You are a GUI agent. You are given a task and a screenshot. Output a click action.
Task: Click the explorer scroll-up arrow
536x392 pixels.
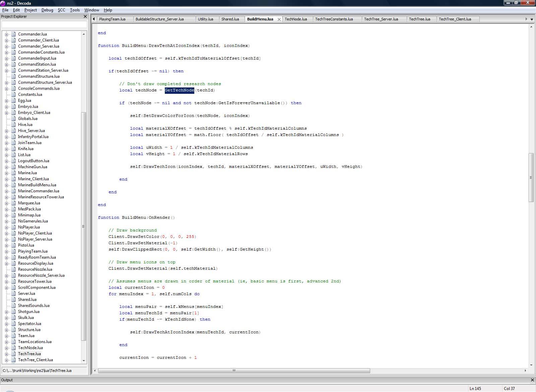tap(84, 34)
